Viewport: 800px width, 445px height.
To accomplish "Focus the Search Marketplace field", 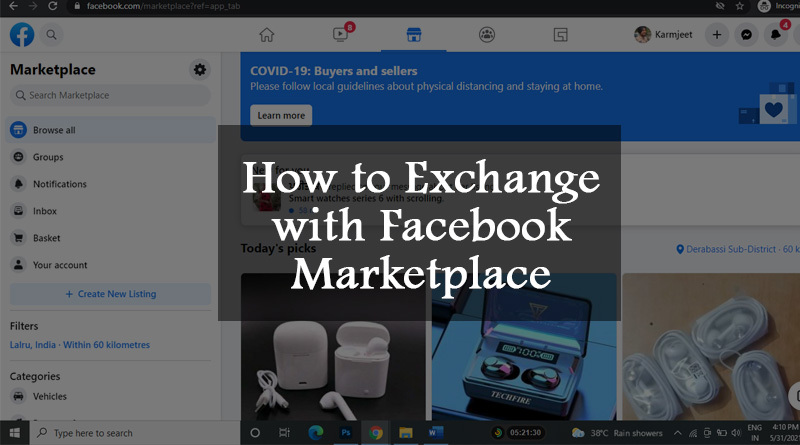I will (110, 95).
